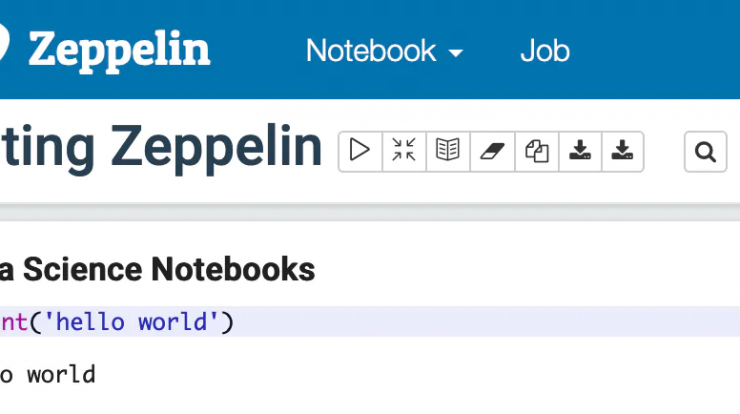Clear all output with the eraser icon

click(x=492, y=151)
